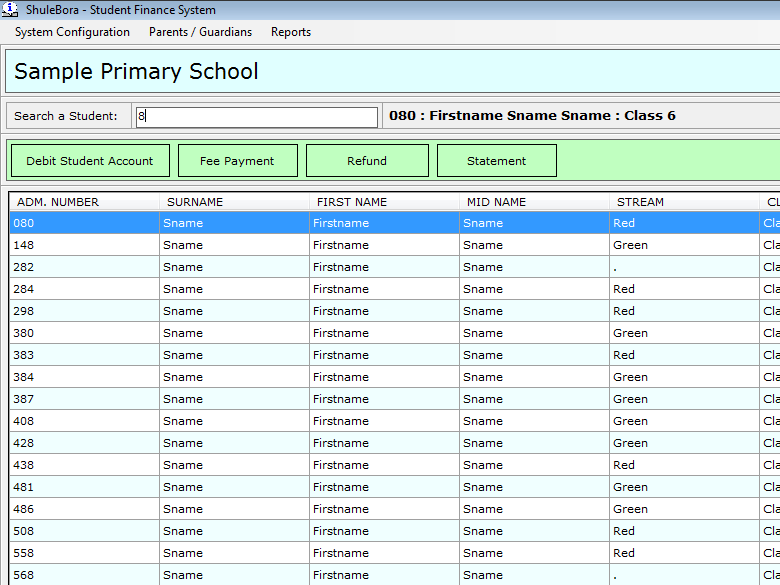The width and height of the screenshot is (780, 585).
Task: Open the Parents / Guardians menu
Action: [x=200, y=32]
